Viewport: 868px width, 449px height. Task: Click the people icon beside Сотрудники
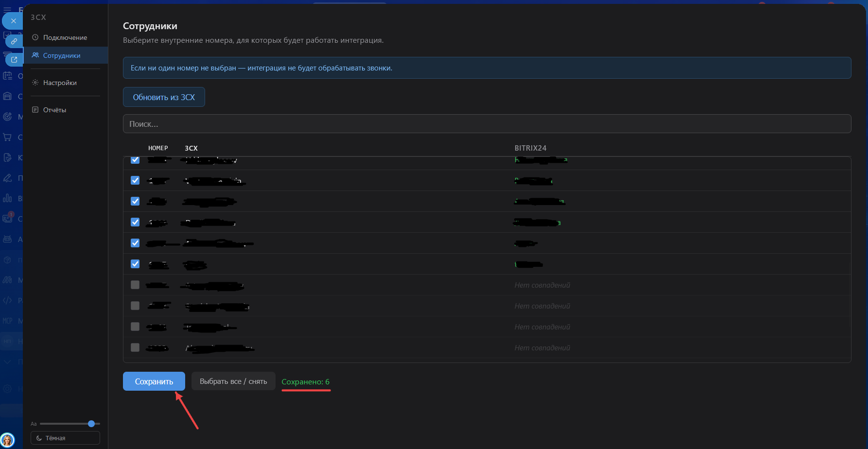(x=35, y=55)
